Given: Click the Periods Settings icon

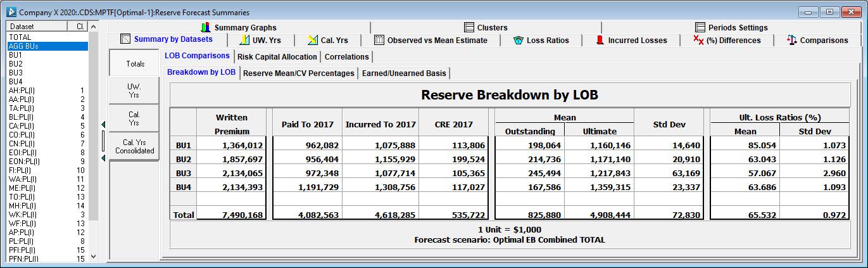Looking at the screenshot, I should click(x=700, y=27).
